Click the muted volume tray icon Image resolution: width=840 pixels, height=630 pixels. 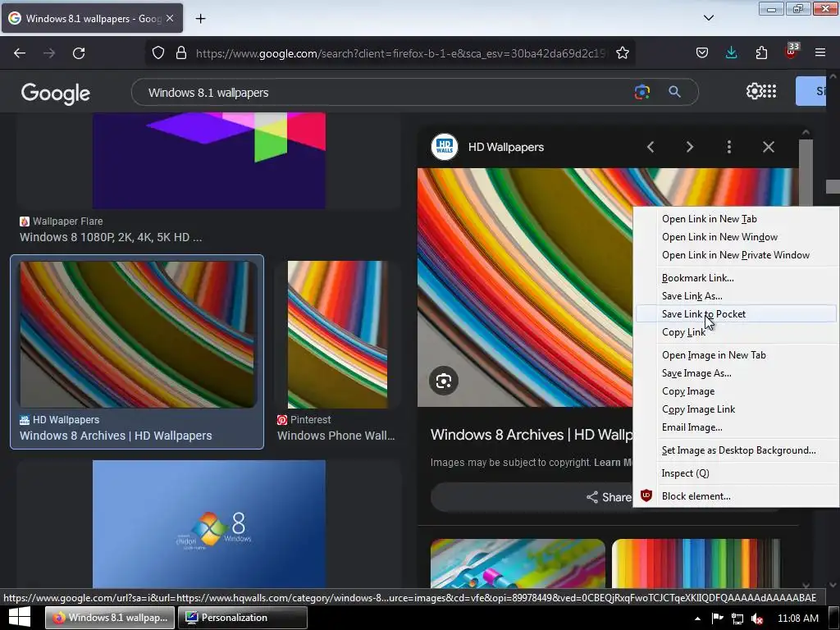[757, 619]
